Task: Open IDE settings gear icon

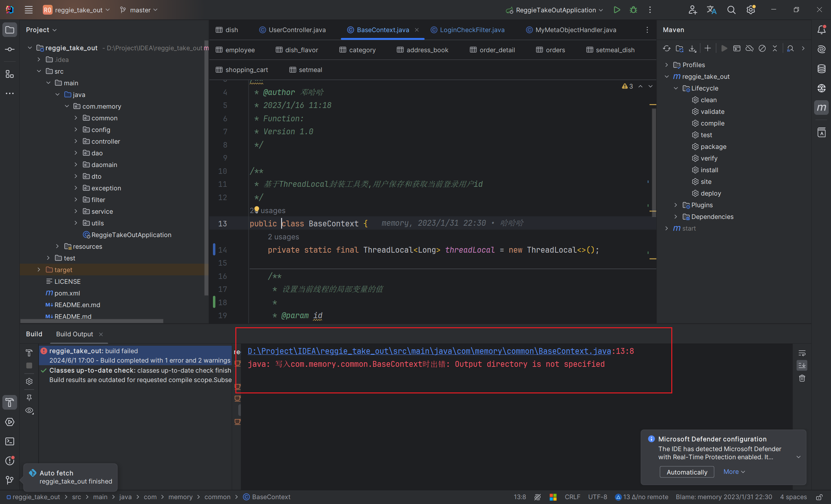Action: coord(750,10)
